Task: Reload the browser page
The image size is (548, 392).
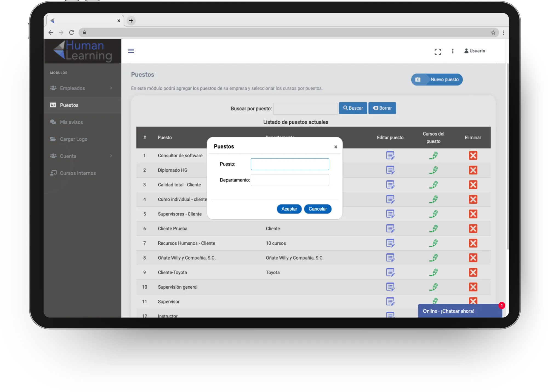Action: (x=72, y=33)
